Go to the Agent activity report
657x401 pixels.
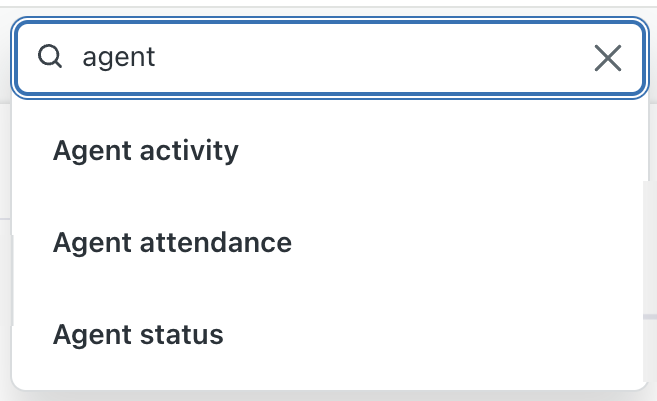pos(146,151)
